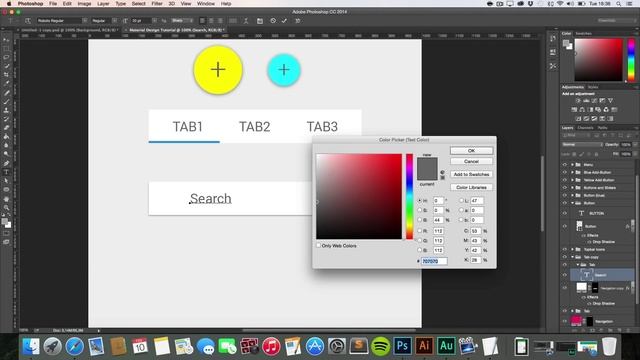Open the Window menu
The width and height of the screenshot is (640, 360).
206,3
